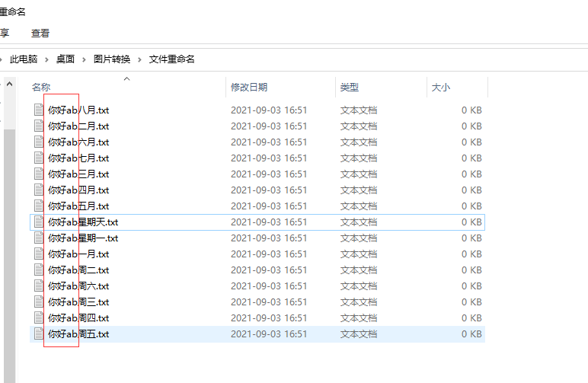Expand the chevron after 此电脑 breadcrumb
Viewport: 588px width, 383px height.
point(47,59)
